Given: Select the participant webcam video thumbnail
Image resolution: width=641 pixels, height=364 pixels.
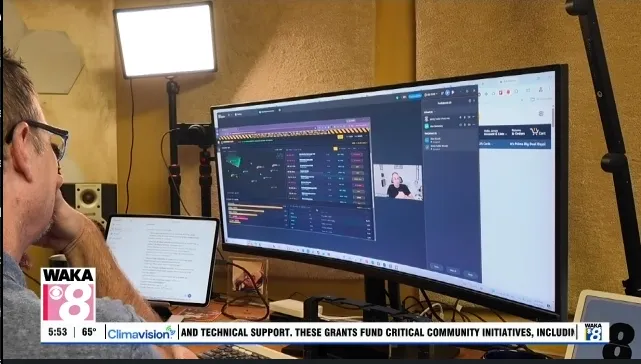Looking at the screenshot, I should tap(398, 182).
